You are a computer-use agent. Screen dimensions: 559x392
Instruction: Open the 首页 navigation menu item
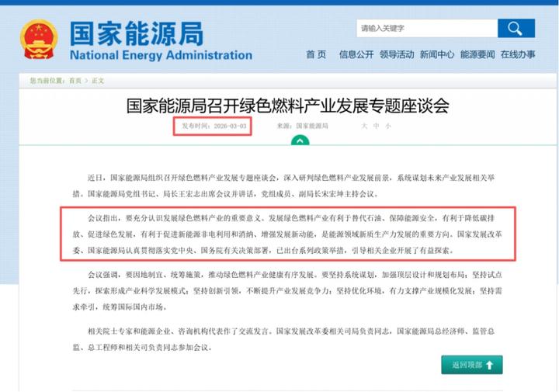316,54
